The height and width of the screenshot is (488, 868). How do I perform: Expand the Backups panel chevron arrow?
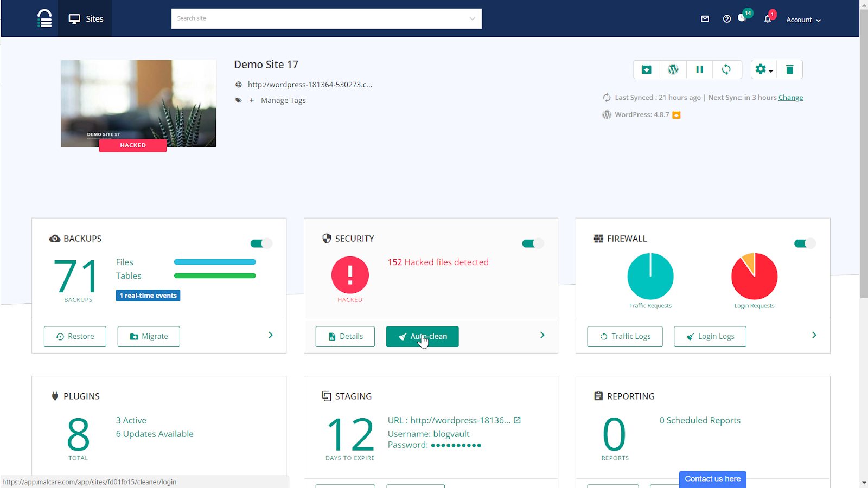click(x=270, y=335)
